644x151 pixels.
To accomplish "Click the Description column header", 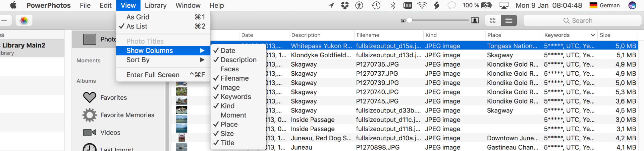I will click(x=321, y=35).
